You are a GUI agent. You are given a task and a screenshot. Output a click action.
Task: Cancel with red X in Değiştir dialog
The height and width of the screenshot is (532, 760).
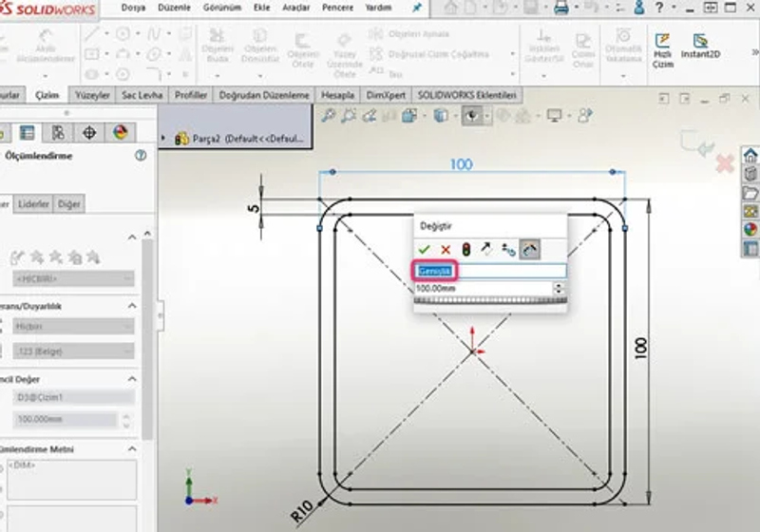tap(446, 250)
